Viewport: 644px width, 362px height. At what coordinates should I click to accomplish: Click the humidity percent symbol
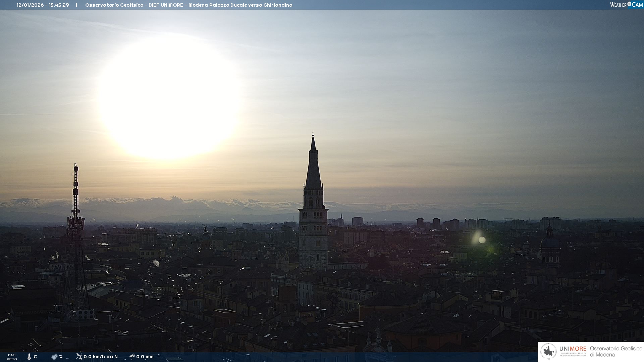[61, 357]
